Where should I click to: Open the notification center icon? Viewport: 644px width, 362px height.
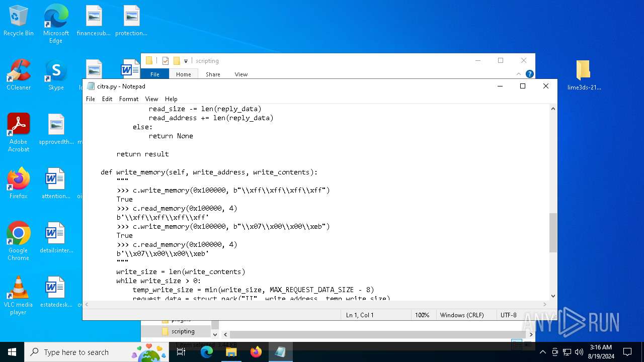[x=627, y=352]
